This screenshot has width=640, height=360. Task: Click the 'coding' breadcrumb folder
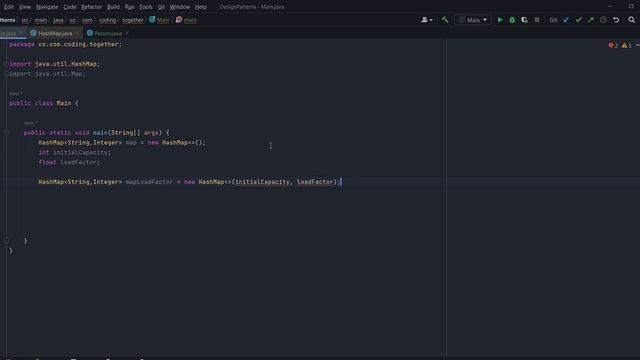(x=107, y=20)
